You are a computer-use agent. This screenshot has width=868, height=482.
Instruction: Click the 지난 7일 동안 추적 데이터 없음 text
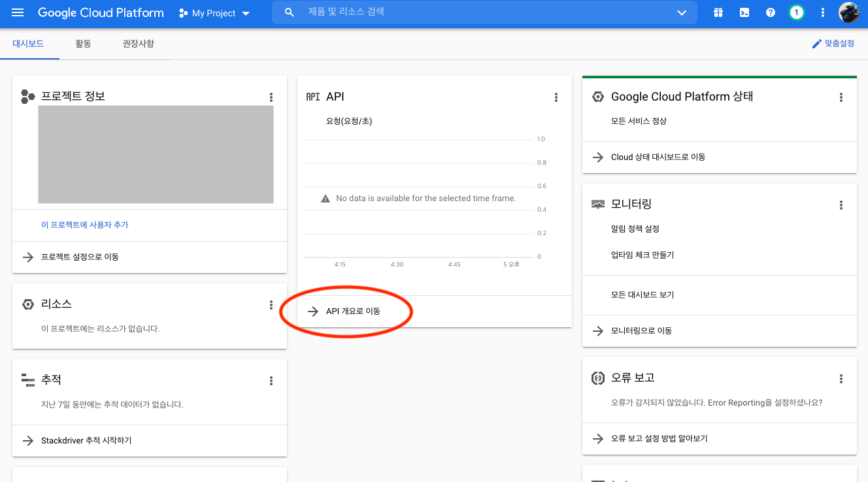click(x=112, y=405)
